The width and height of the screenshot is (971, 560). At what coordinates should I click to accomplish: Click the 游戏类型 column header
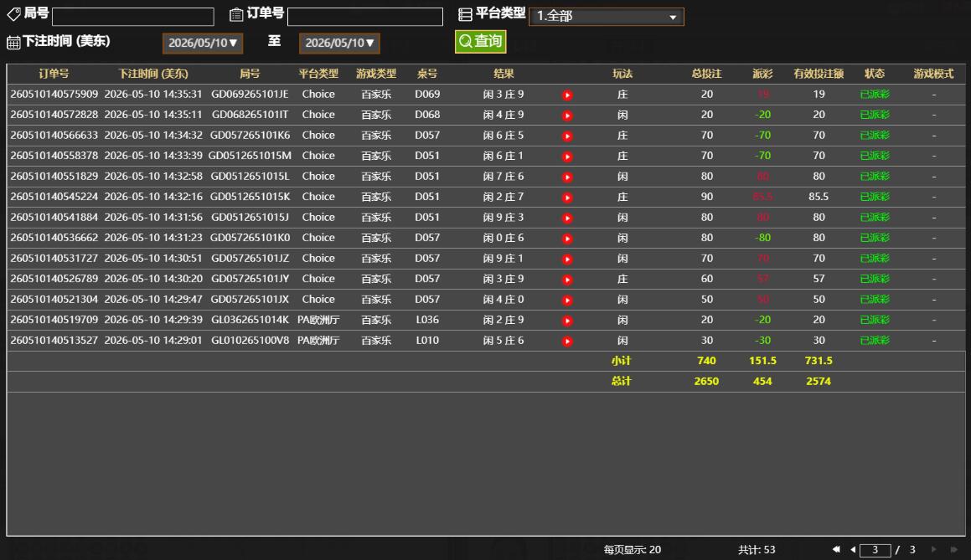(x=376, y=74)
